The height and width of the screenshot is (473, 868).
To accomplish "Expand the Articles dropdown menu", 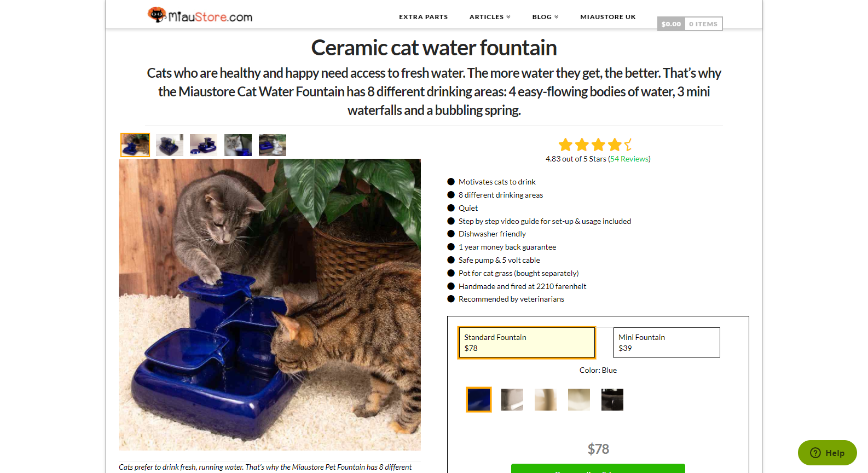I will [x=489, y=17].
